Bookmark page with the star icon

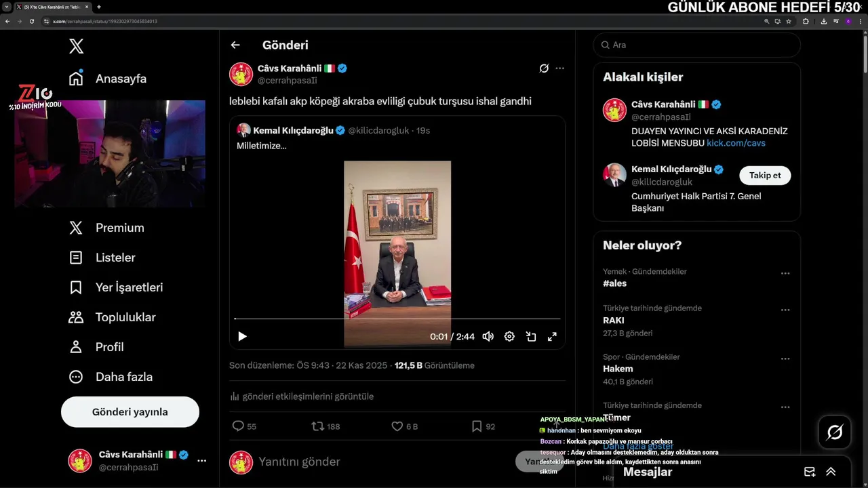(789, 21)
